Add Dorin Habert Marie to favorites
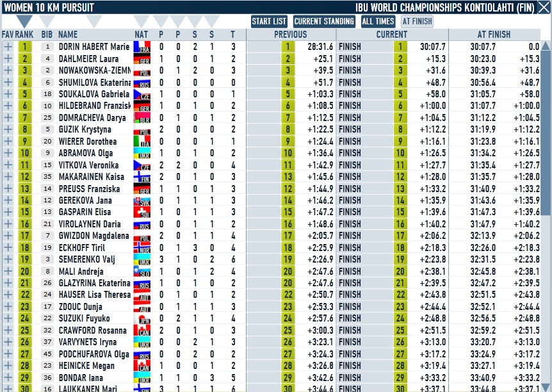Image resolution: width=552 pixels, height=392 pixels. coord(8,47)
